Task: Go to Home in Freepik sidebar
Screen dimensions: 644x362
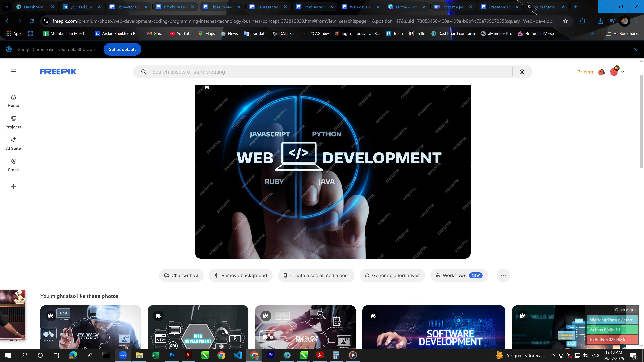Action: [13, 101]
